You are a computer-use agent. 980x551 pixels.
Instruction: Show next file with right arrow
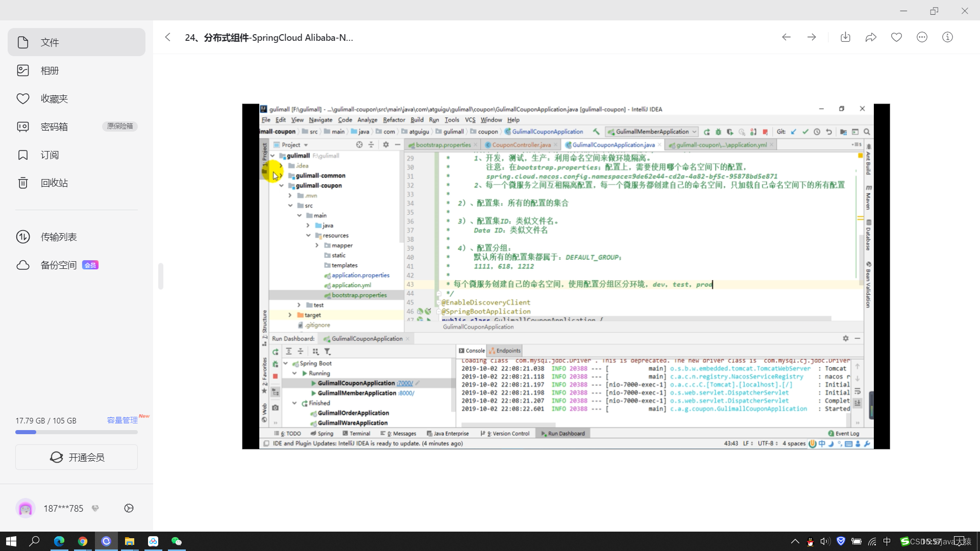(812, 37)
